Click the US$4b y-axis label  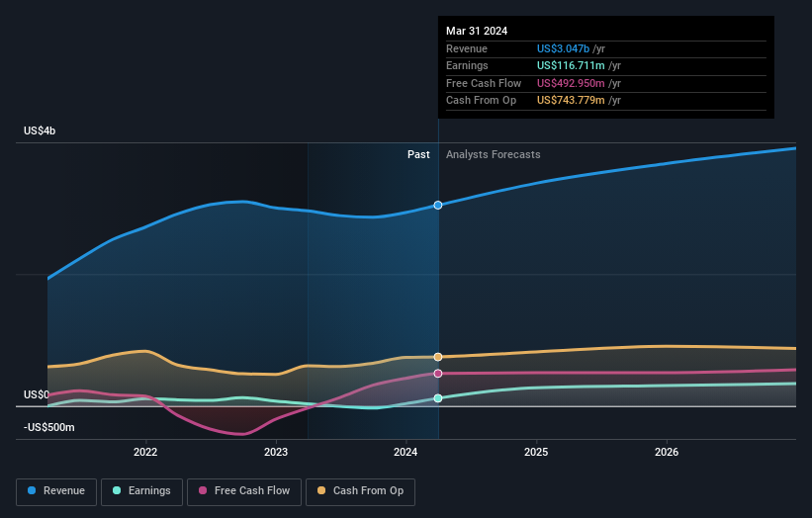pyautogui.click(x=40, y=130)
